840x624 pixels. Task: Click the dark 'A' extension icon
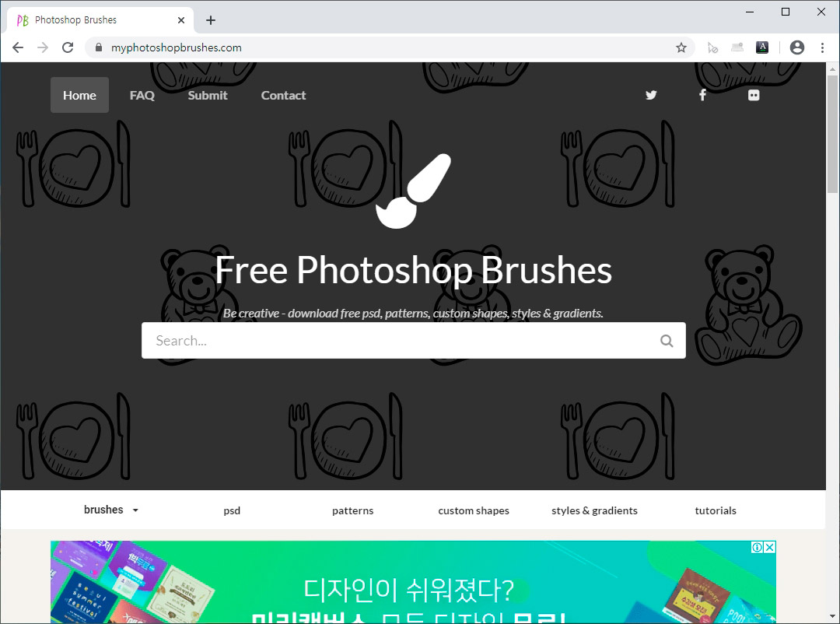(761, 47)
